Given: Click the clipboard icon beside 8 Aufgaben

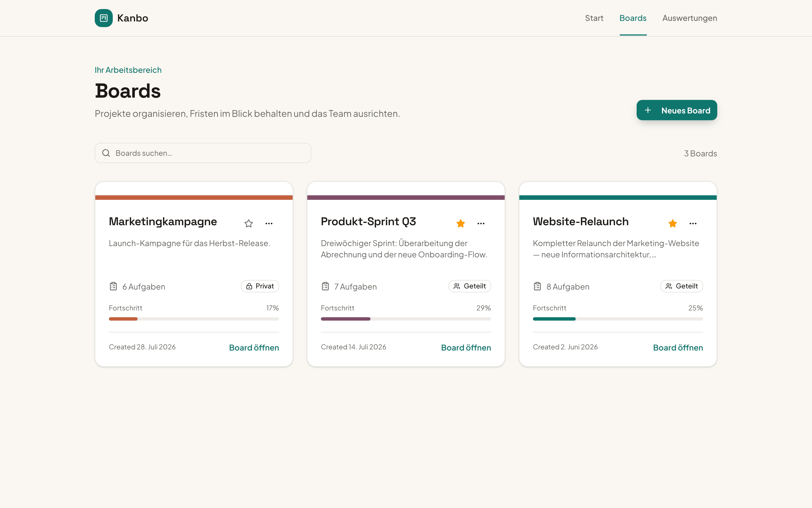Looking at the screenshot, I should tap(538, 286).
